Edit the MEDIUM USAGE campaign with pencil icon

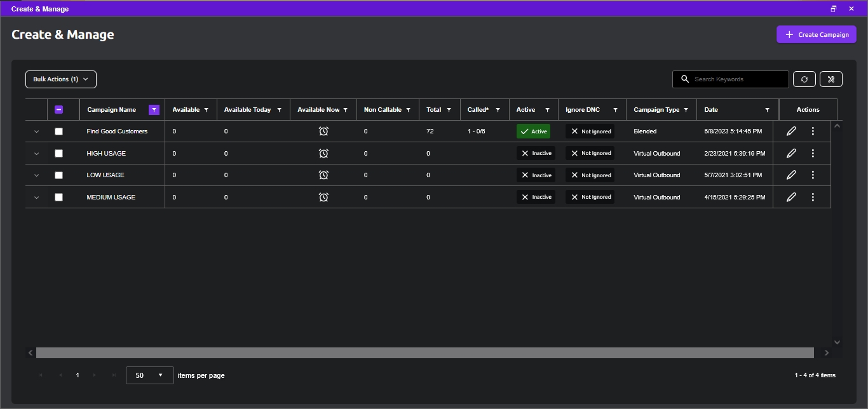coord(791,197)
